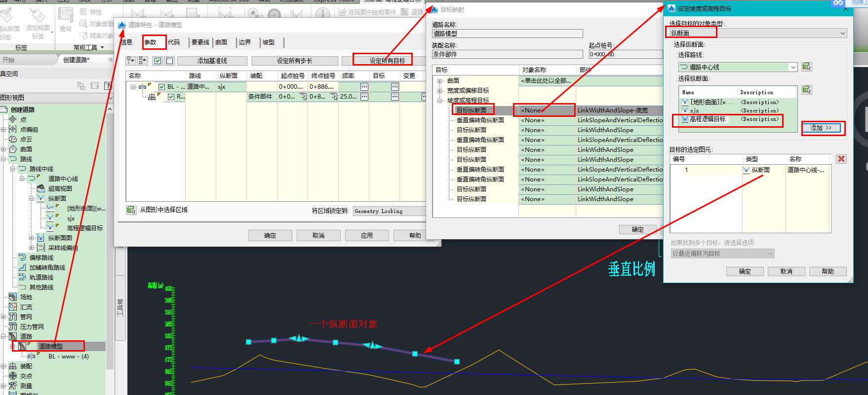Open the Geometry Locking dropdown
The height and width of the screenshot is (395, 868).
tap(389, 211)
